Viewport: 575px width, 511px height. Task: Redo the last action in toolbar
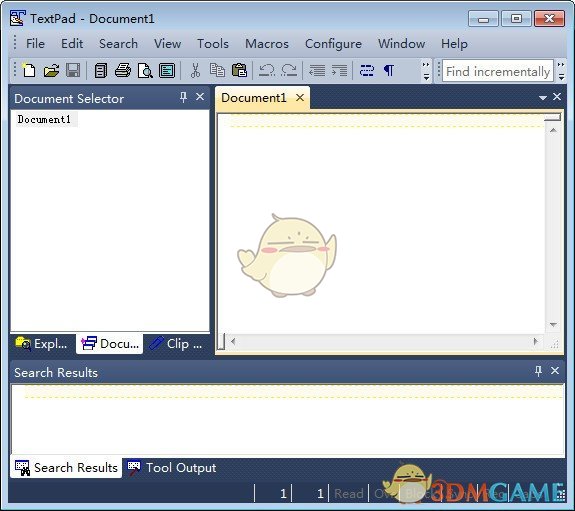pyautogui.click(x=289, y=70)
